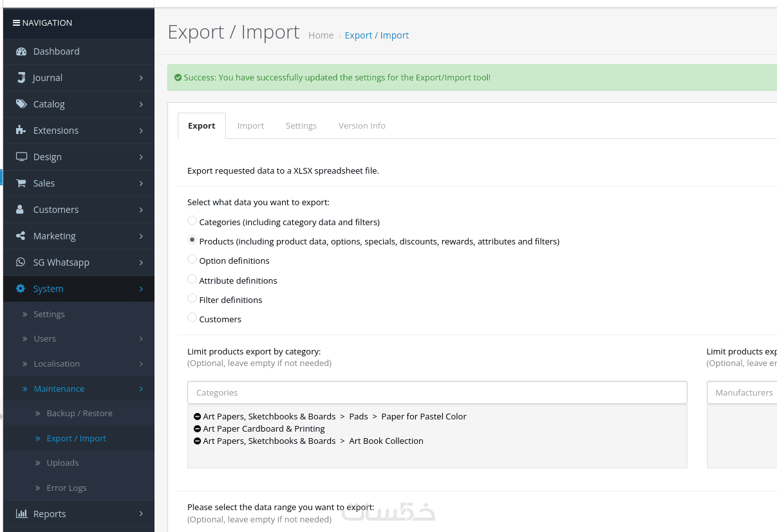Click the Export / Import breadcrumb link
Screen dimensions: 777x532
pos(377,35)
